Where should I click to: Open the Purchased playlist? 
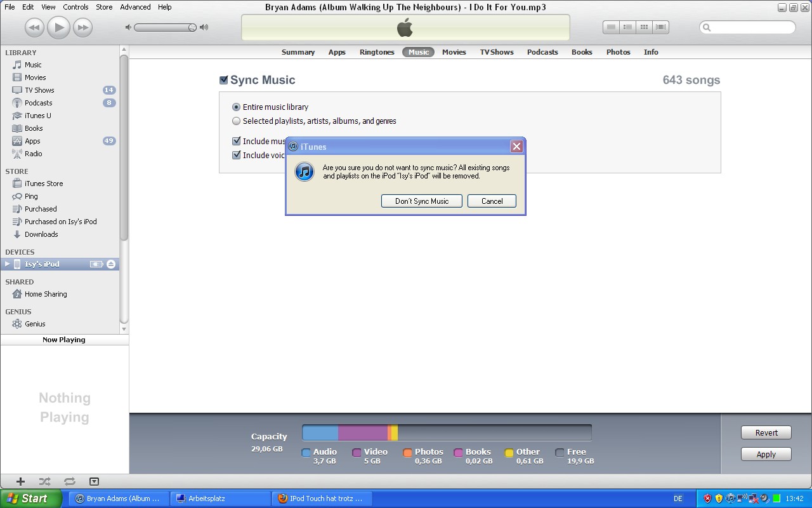point(41,209)
